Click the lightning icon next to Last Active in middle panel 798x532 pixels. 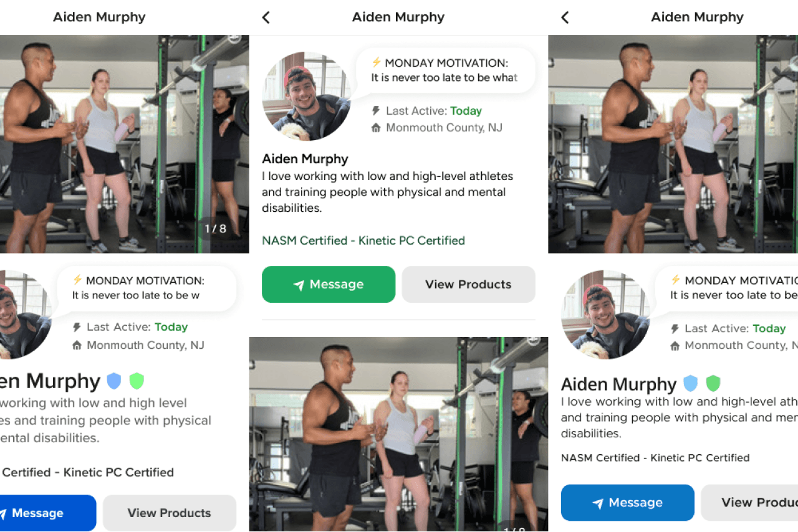pyautogui.click(x=376, y=111)
